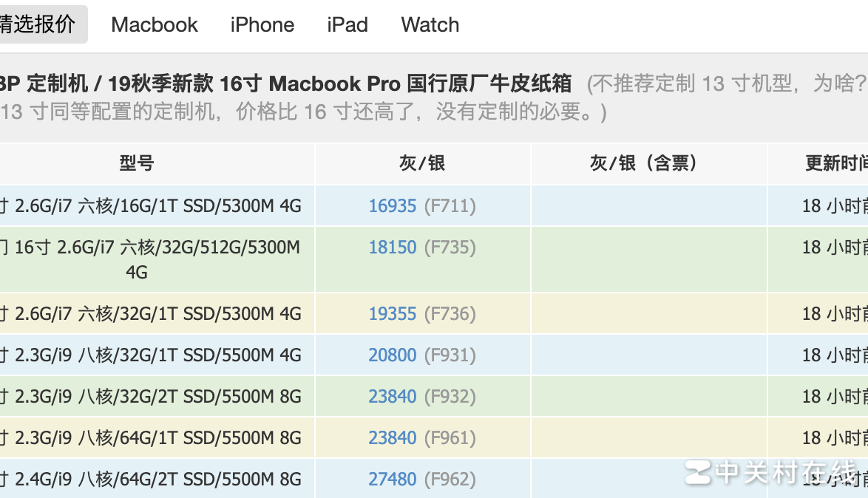Open the 20800 price link
Viewport: 868px width, 498px height.
pos(393,355)
